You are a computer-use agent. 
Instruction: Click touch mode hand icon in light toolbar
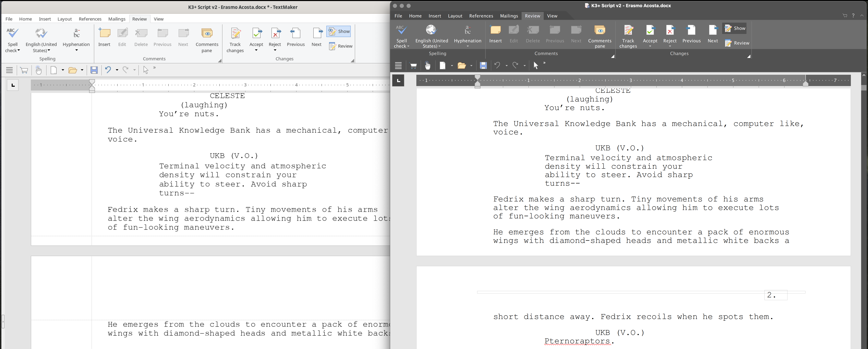point(39,70)
